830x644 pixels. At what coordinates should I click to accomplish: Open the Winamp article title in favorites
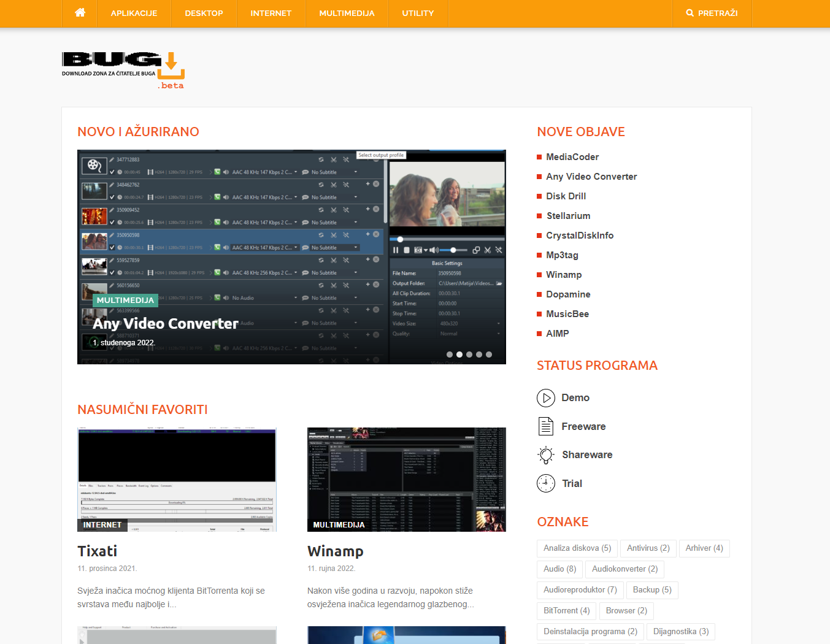(335, 551)
